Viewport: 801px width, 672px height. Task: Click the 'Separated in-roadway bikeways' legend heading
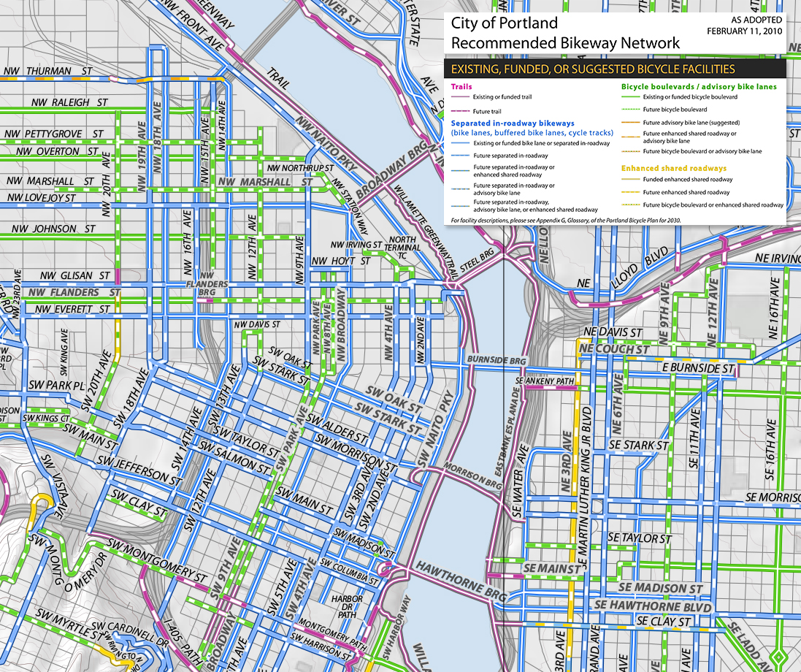point(513,123)
